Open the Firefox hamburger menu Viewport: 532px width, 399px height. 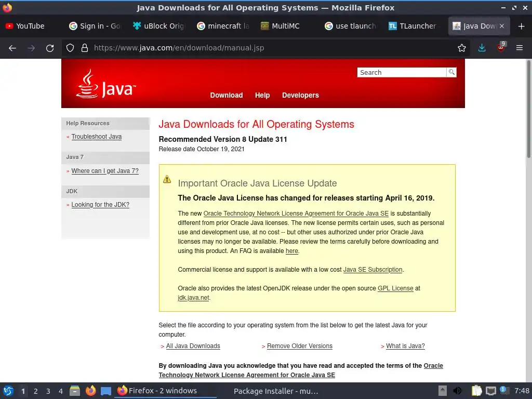click(520, 48)
